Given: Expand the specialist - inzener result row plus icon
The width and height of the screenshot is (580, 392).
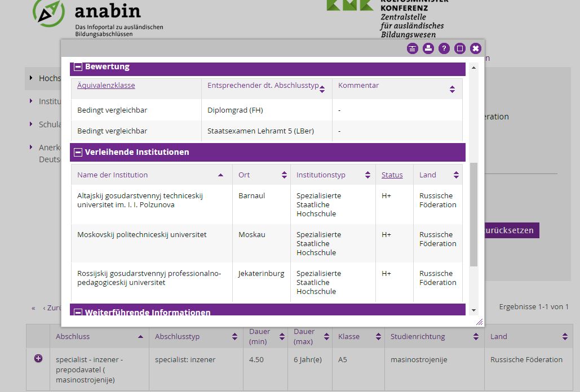Looking at the screenshot, I should [38, 358].
